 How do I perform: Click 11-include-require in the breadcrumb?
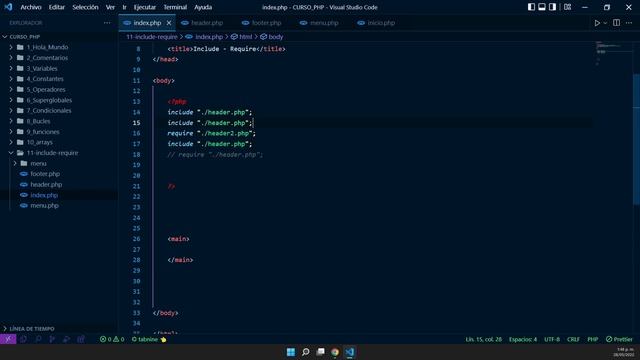151,37
